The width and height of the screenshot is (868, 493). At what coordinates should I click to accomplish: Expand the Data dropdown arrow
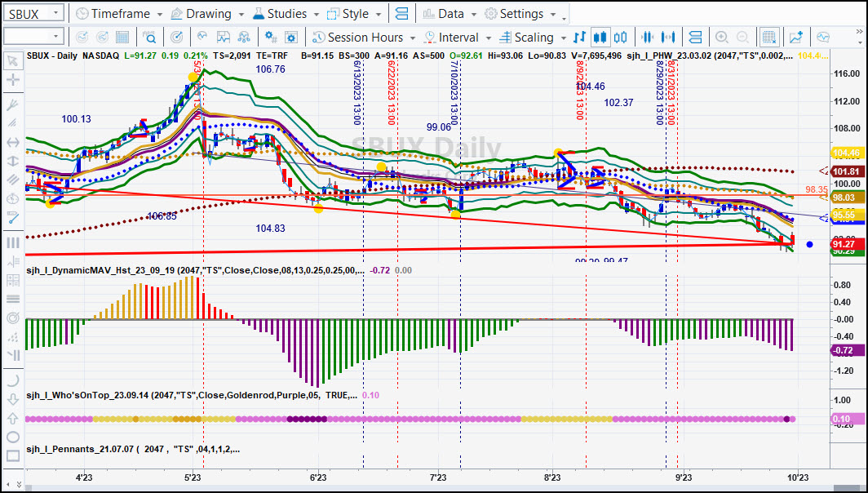click(x=474, y=15)
